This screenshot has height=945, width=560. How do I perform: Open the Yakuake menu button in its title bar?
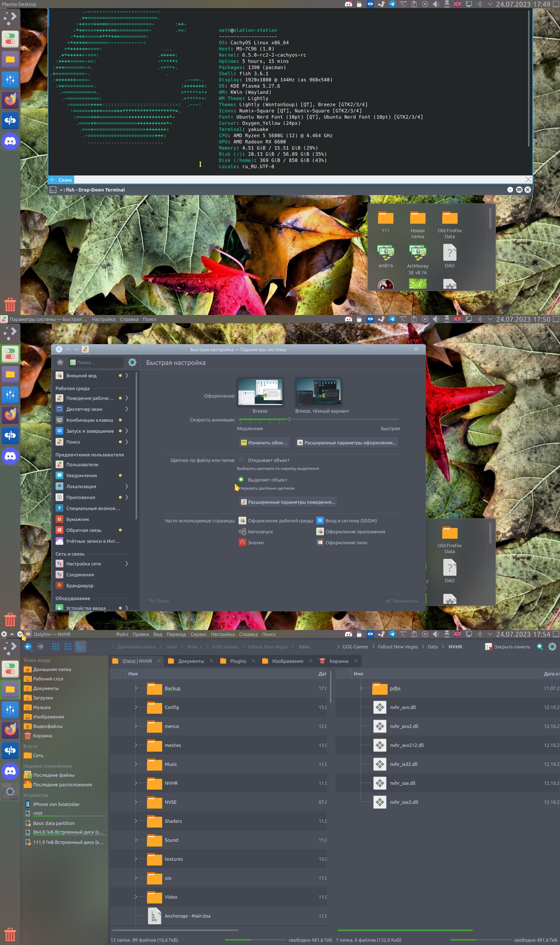coord(519,190)
